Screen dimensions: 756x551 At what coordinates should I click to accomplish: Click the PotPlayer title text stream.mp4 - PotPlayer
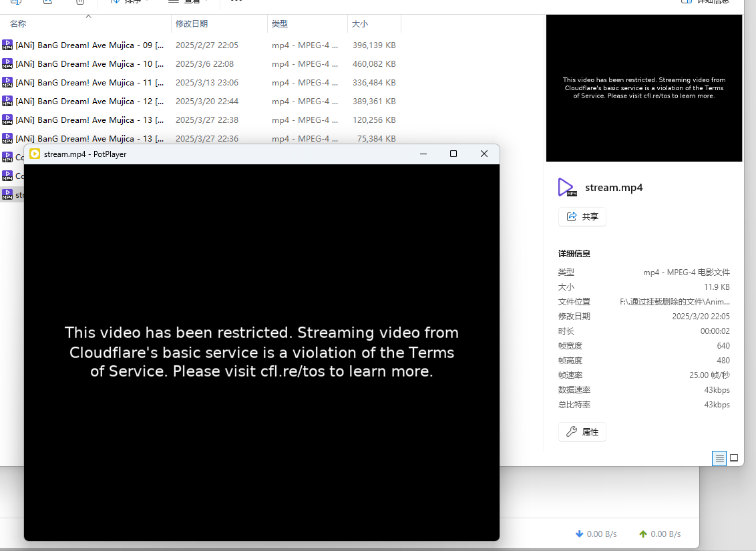point(85,154)
